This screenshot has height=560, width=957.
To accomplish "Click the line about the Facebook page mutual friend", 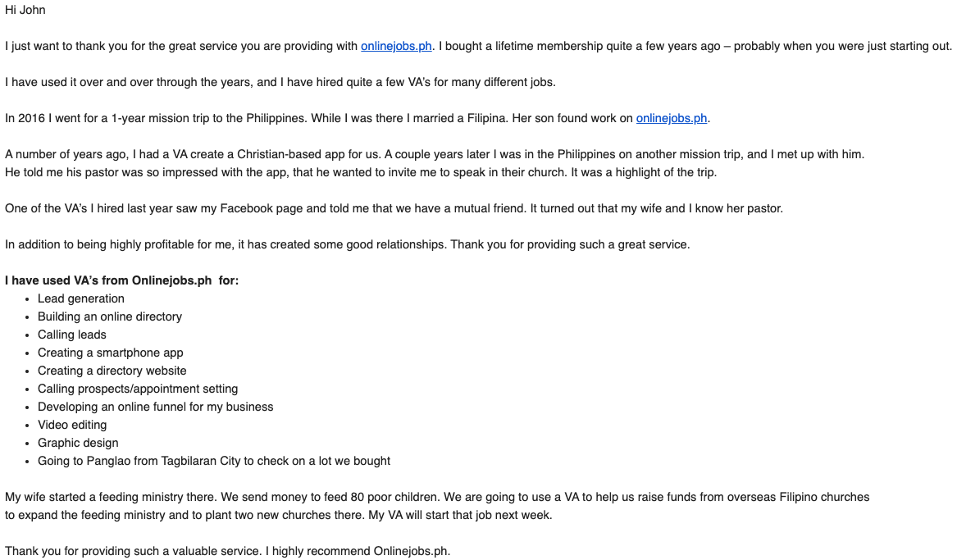I will point(394,208).
